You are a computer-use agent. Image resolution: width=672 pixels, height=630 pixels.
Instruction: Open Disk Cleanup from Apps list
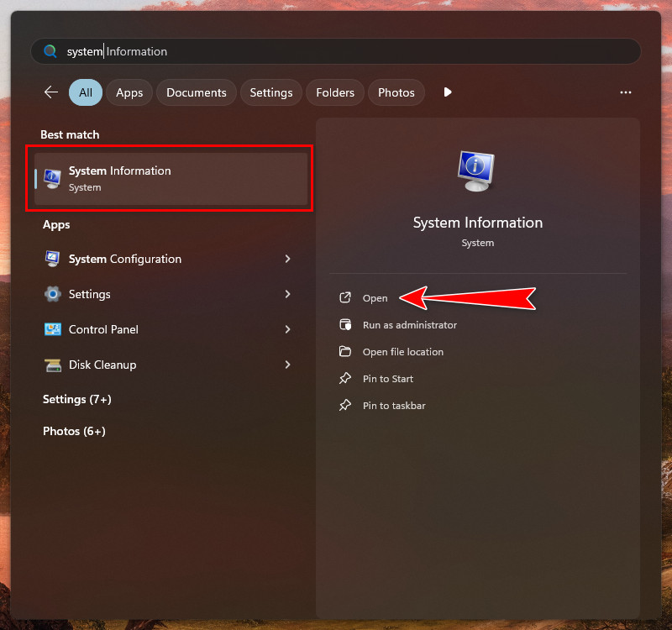(x=102, y=365)
